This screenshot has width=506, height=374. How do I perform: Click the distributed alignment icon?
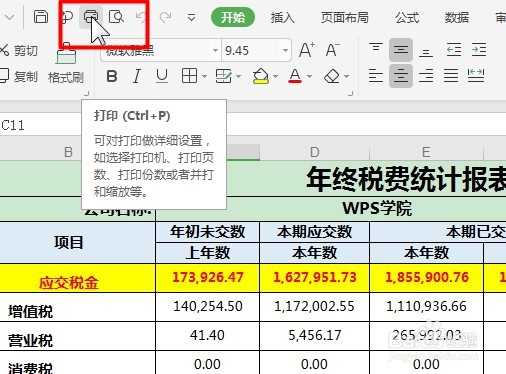point(476,76)
